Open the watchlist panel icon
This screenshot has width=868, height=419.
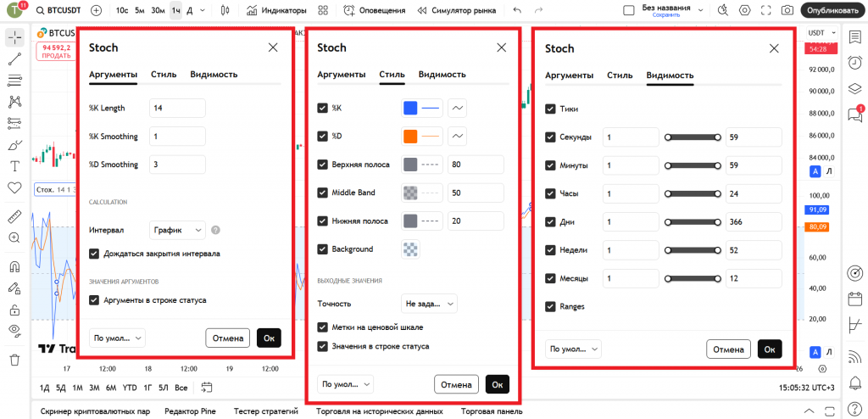(x=854, y=36)
